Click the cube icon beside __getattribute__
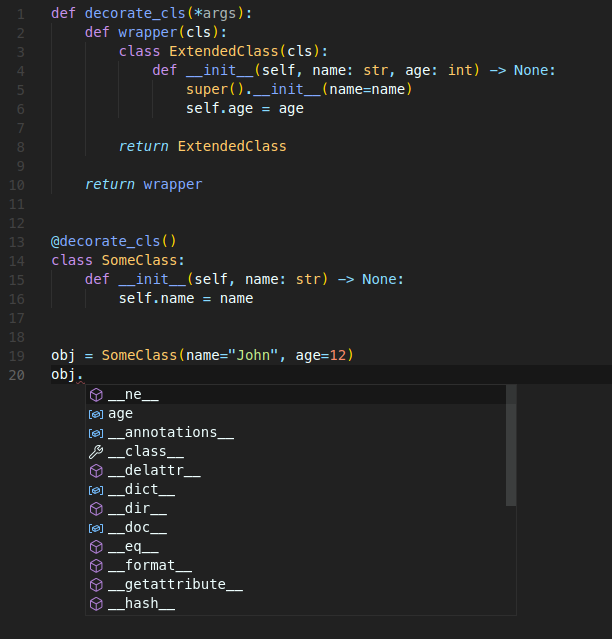 [96, 585]
